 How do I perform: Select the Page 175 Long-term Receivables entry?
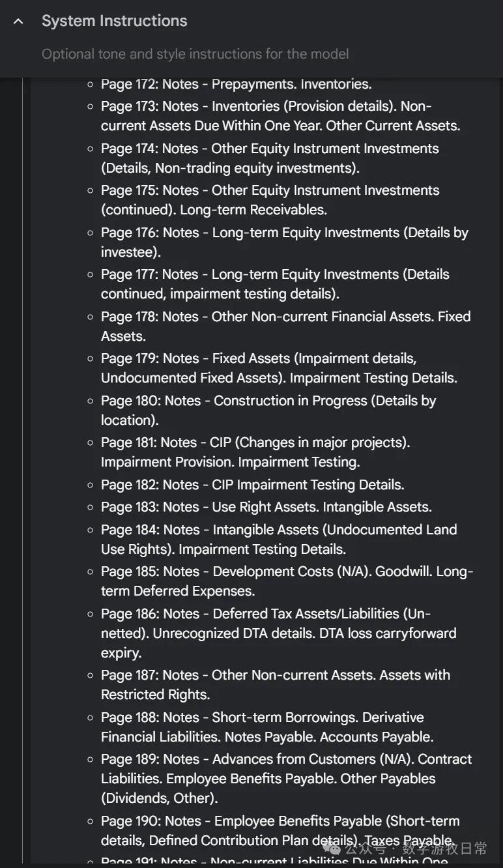pyautogui.click(x=270, y=200)
